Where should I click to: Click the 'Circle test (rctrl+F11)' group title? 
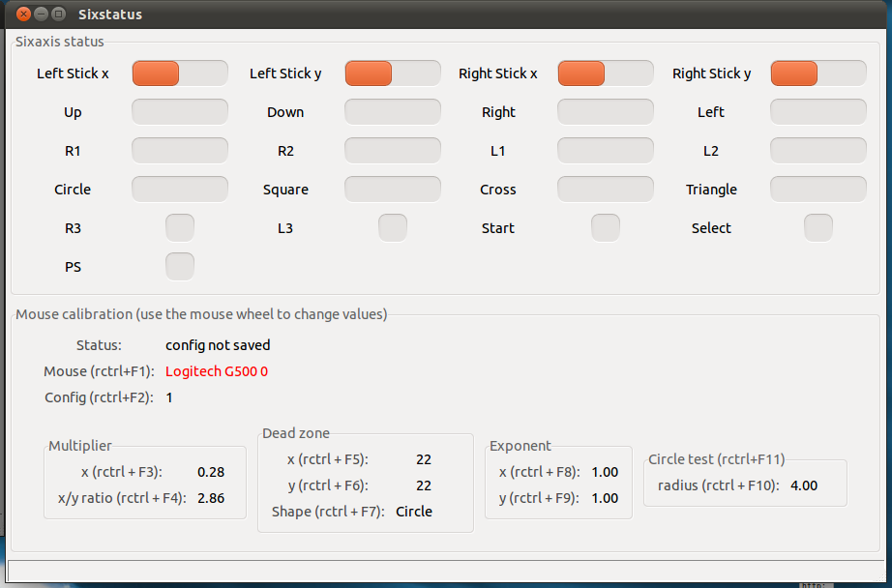point(717,459)
